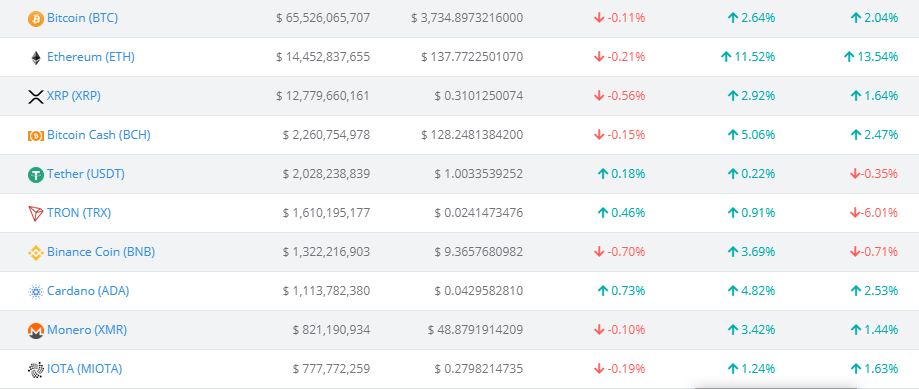Click the Bitcoin Cash orange logo icon
The height and width of the screenshot is (389, 919).
(x=36, y=136)
